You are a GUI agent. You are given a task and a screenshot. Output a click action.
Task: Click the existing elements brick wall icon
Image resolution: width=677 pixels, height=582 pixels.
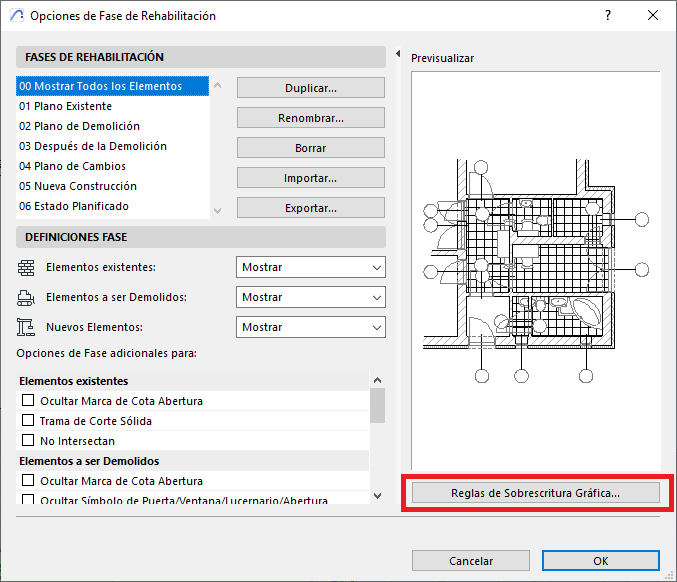tap(27, 268)
